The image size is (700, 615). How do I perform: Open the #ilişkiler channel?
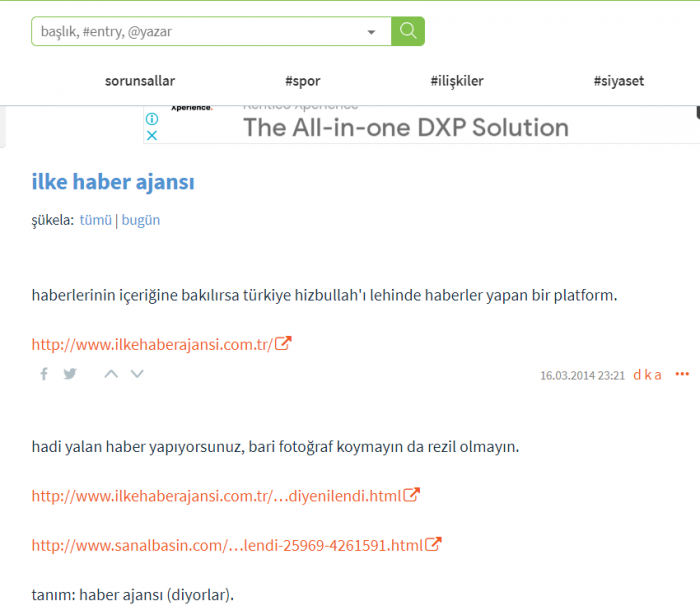457,81
